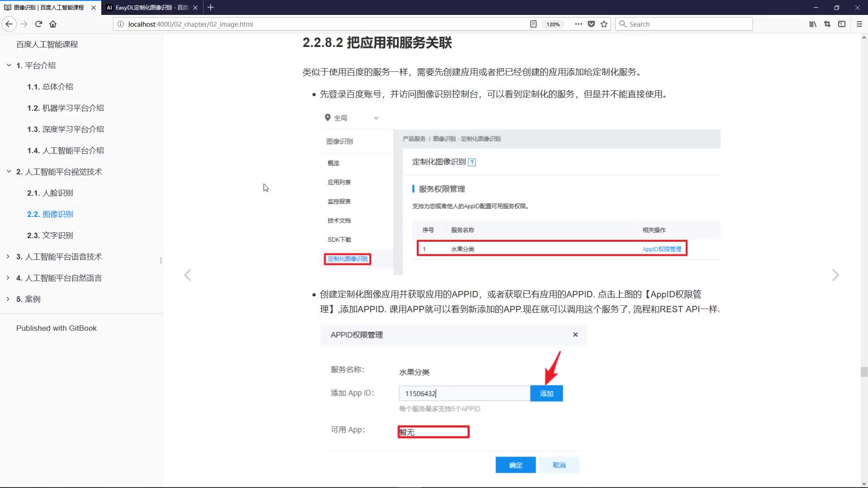Open the Library icon in the toolbar
The image size is (868, 488).
click(x=813, y=24)
